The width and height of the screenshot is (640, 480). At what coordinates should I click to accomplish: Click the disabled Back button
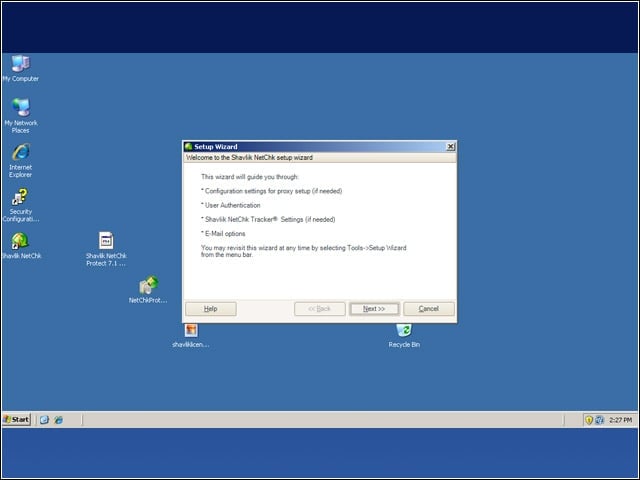[320, 309]
